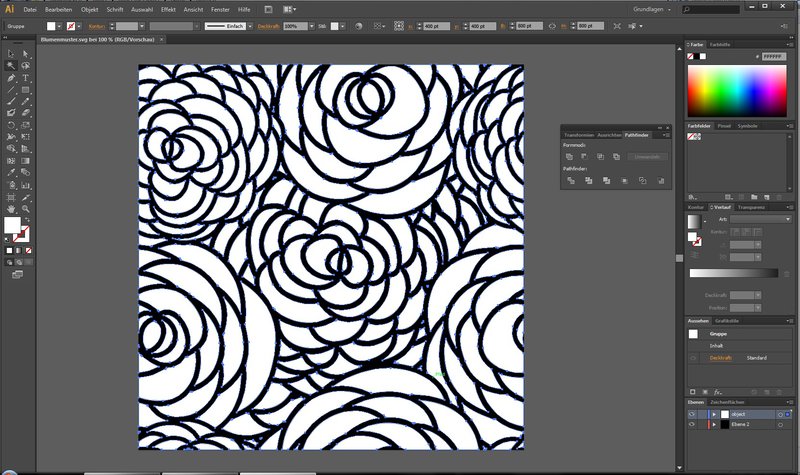Select the Magic Wand tool
Screen dimensions: 800x475
[11, 66]
